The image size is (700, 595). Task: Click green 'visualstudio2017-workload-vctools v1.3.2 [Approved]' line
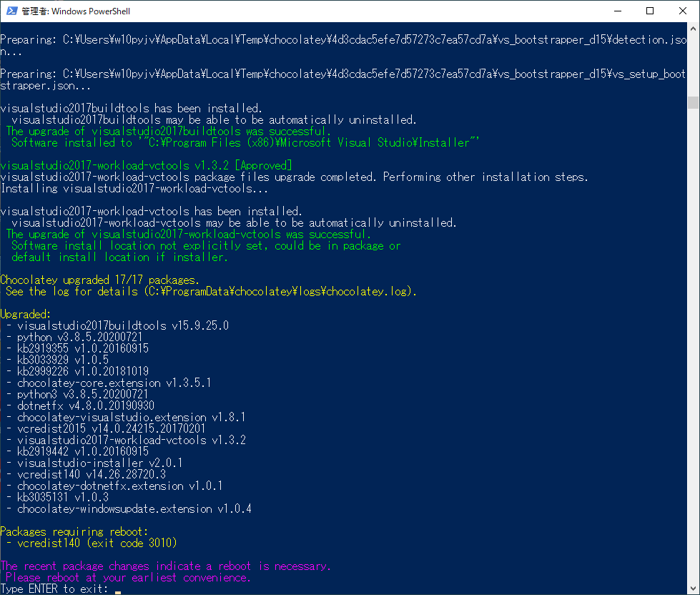coord(146,166)
